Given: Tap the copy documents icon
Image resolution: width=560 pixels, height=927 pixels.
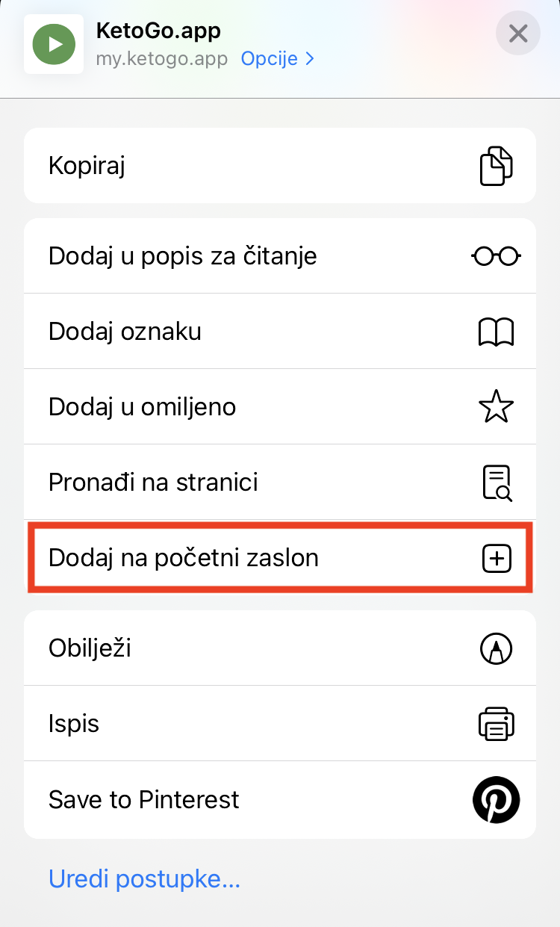Looking at the screenshot, I should 497,166.
